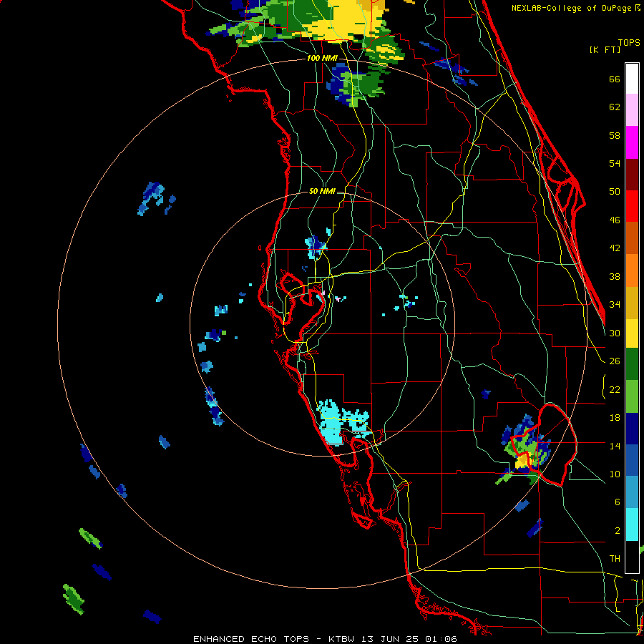Pick the cyan legend swatch
The image size is (644, 644).
[632, 525]
